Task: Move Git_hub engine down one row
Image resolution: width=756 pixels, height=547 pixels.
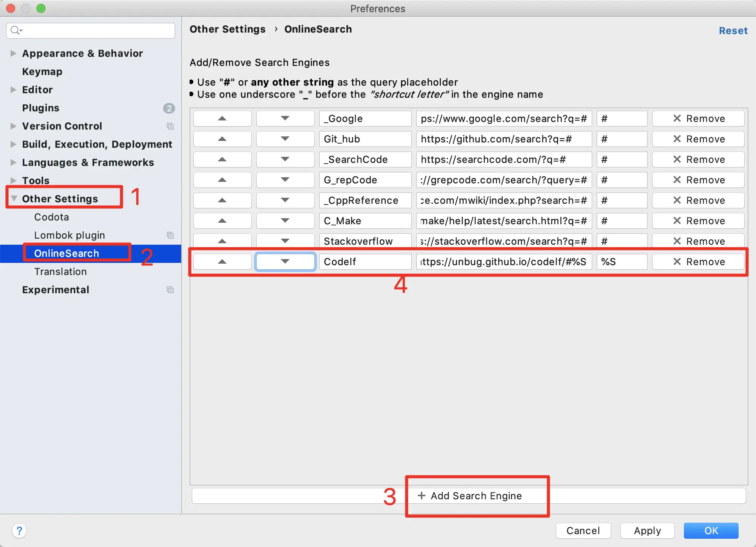Action: 285,139
